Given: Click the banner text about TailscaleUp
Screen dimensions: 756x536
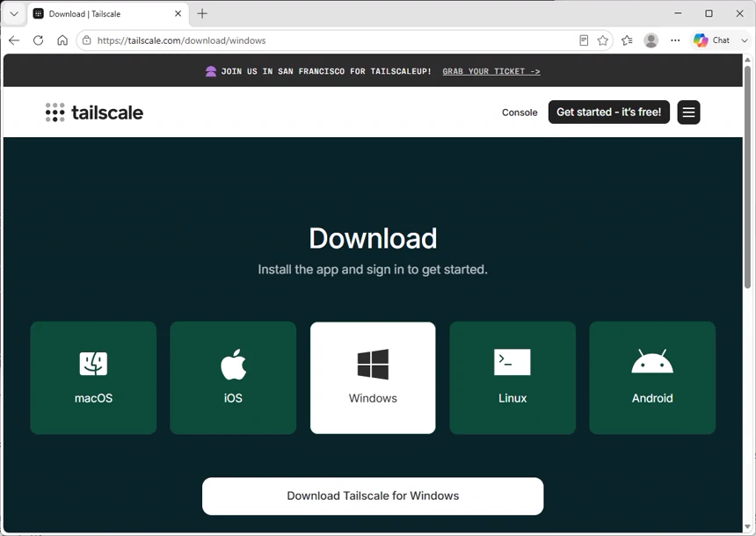Looking at the screenshot, I should pyautogui.click(x=326, y=71).
